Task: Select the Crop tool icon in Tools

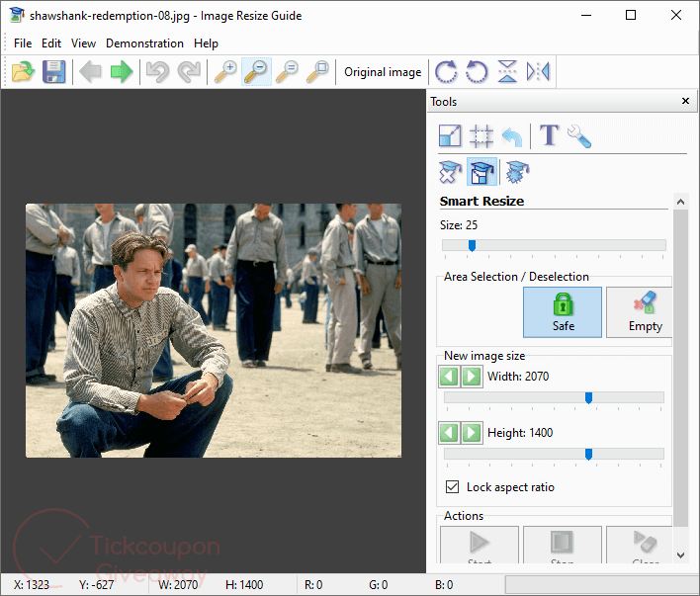Action: click(481, 135)
